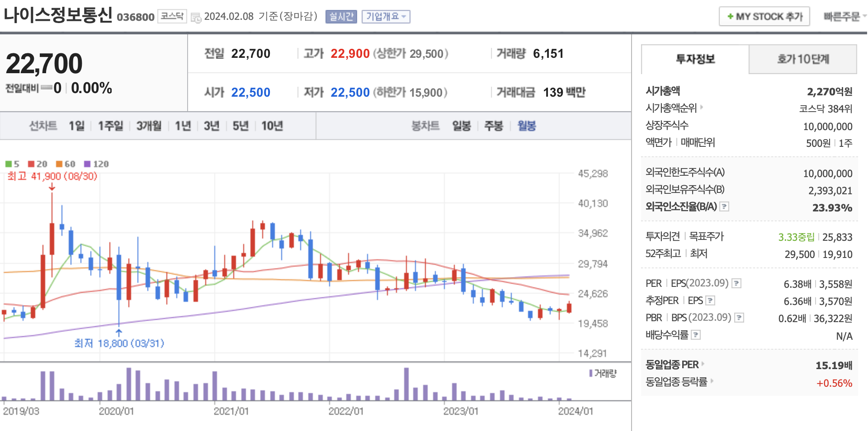Click the stock code 036800
Screen dimensions: 868x431
[x=136, y=17]
